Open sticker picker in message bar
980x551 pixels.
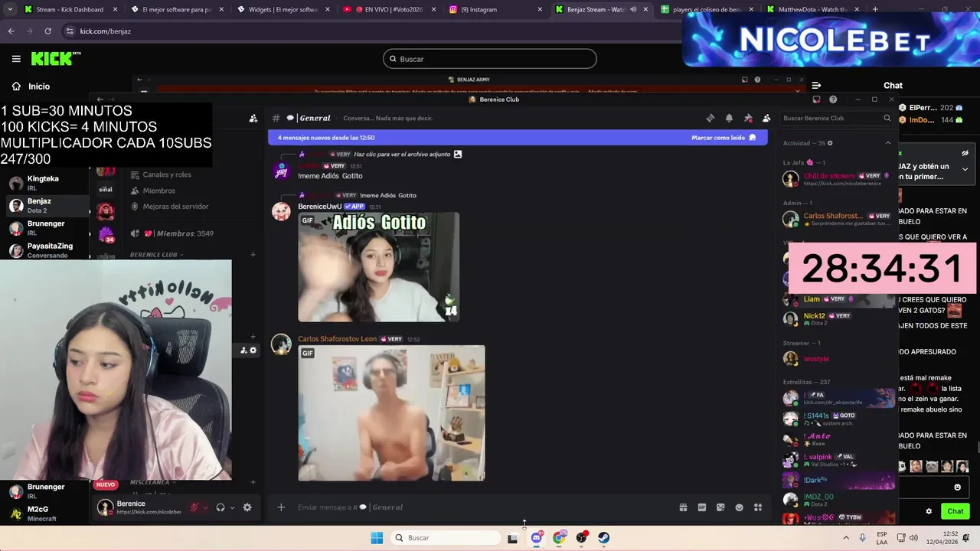[x=720, y=507]
